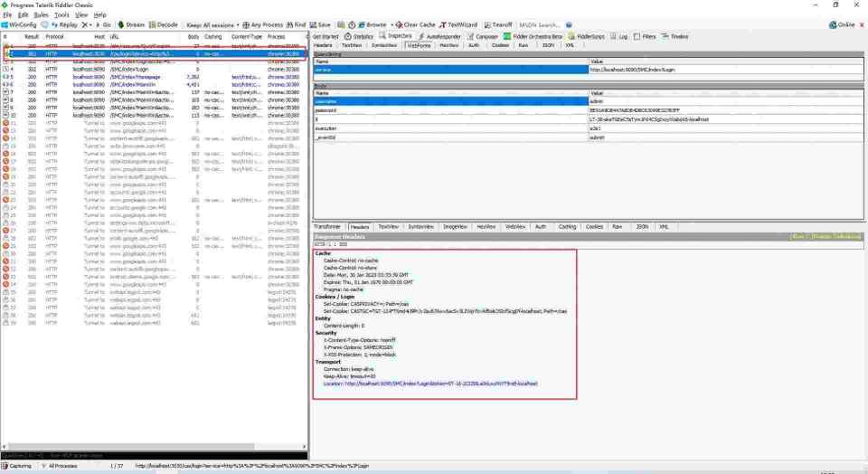Select the Any Process target picker
Image resolution: width=868 pixels, height=474 pixels.
click(263, 25)
